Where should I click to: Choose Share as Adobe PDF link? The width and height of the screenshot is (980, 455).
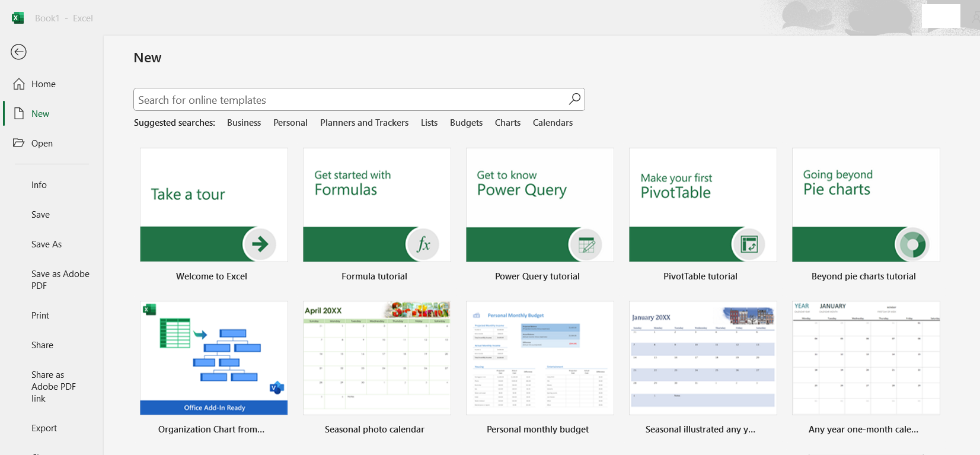[x=53, y=387]
